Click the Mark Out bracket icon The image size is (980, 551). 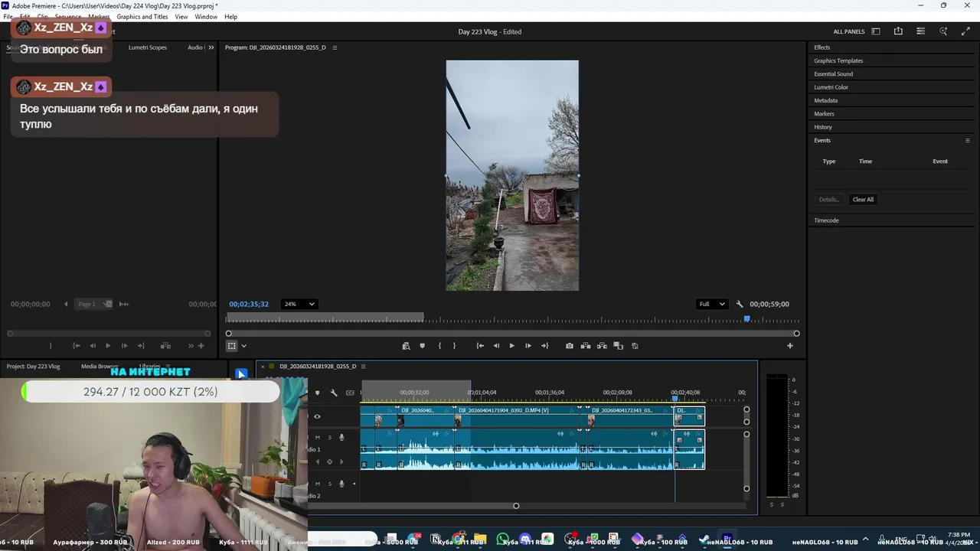point(454,346)
